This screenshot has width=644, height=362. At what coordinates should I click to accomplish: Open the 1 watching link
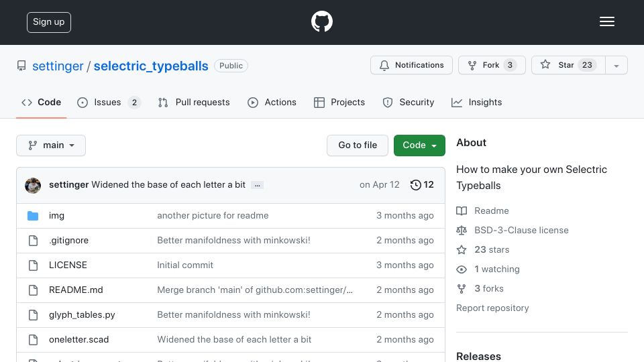(488, 269)
